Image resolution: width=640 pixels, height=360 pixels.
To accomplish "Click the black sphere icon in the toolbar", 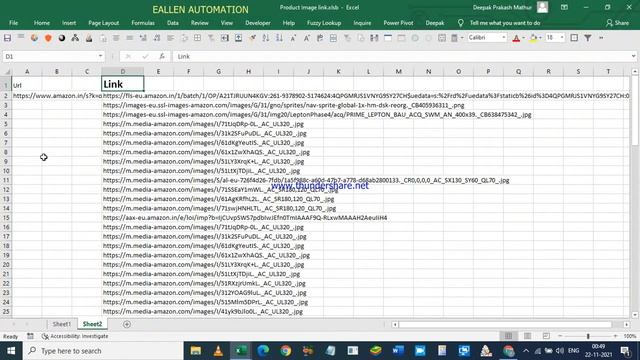I will coord(62,38).
